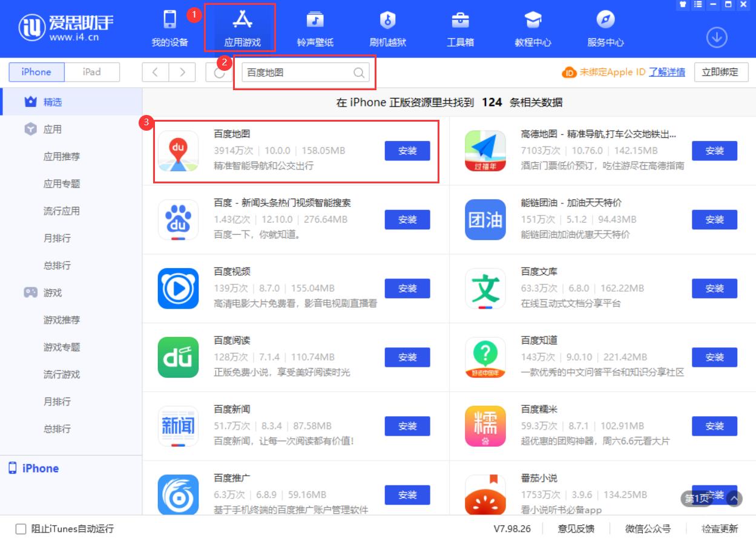The width and height of the screenshot is (756, 541).
Task: Go back with the left arrow button
Action: [156, 72]
